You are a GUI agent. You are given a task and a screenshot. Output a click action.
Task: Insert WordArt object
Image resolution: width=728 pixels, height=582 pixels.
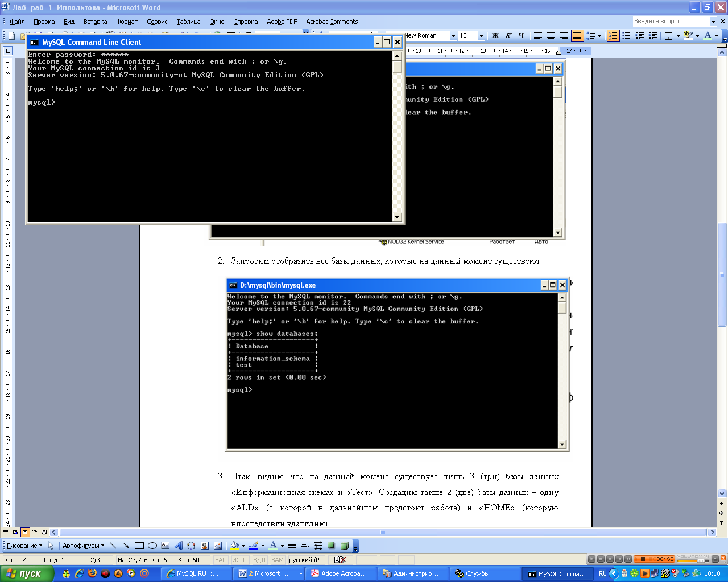(x=178, y=546)
